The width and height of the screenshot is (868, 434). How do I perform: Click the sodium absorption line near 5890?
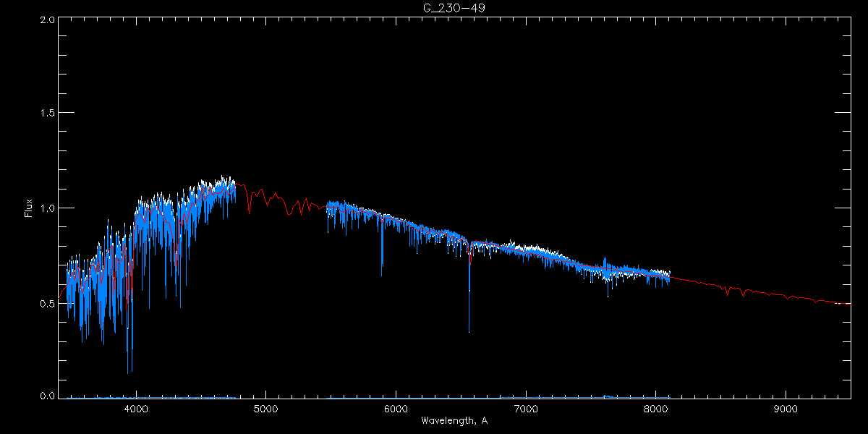[382, 246]
